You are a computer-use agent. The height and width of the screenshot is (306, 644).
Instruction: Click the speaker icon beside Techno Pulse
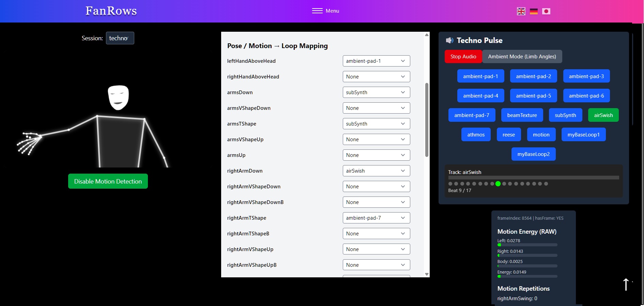click(x=449, y=41)
